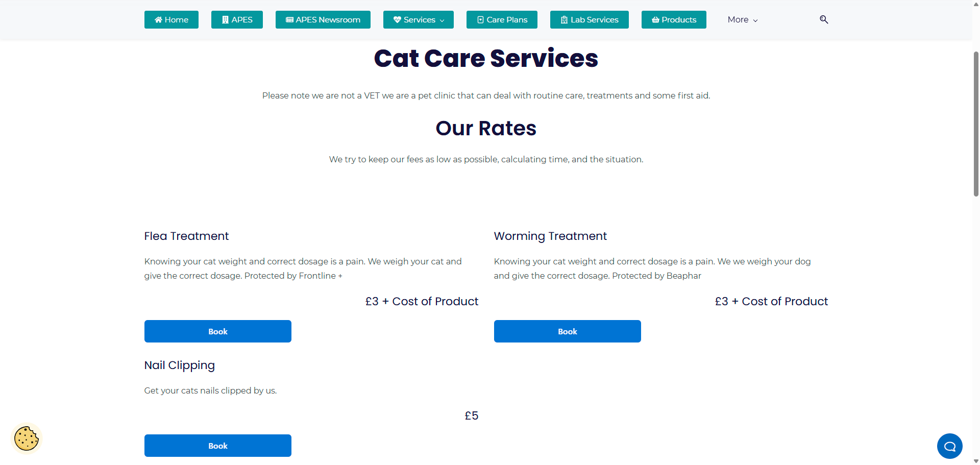Open the cookie preferences icon
Viewport: 980px width, 465px height.
click(27, 438)
